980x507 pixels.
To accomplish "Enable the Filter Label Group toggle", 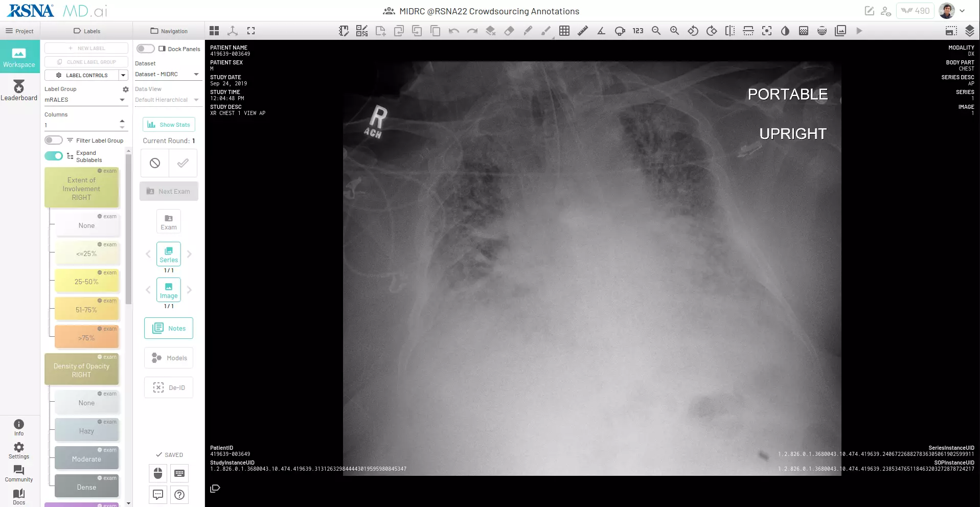I will (x=54, y=141).
